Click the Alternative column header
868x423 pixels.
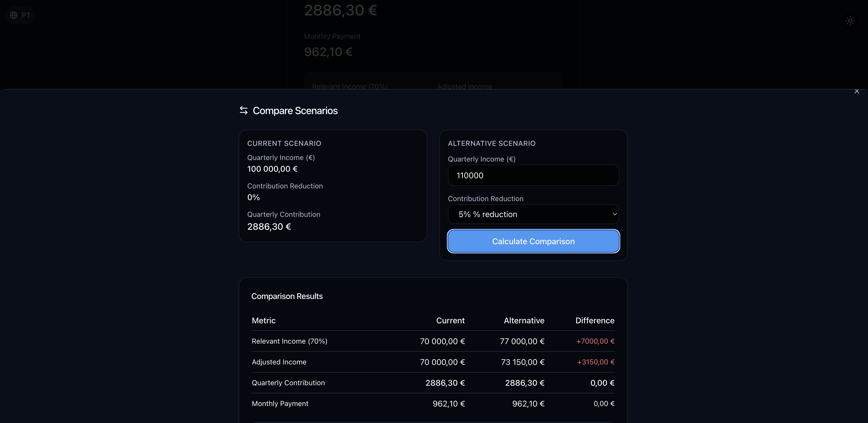pos(524,321)
